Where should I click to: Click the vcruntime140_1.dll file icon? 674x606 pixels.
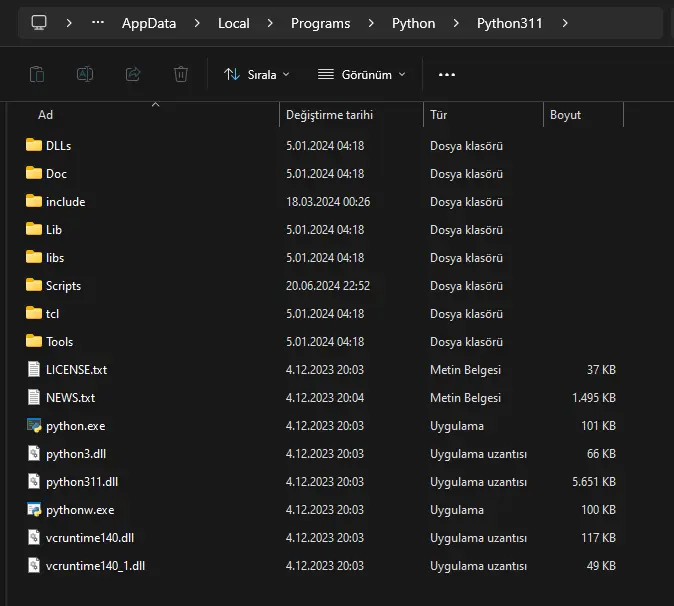click(x=34, y=565)
